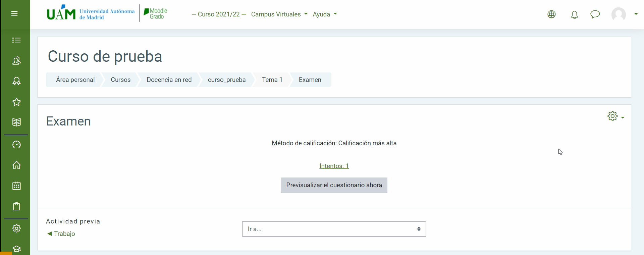Image resolution: width=644 pixels, height=255 pixels.
Task: Click the course index list icon
Action: coord(16,40)
